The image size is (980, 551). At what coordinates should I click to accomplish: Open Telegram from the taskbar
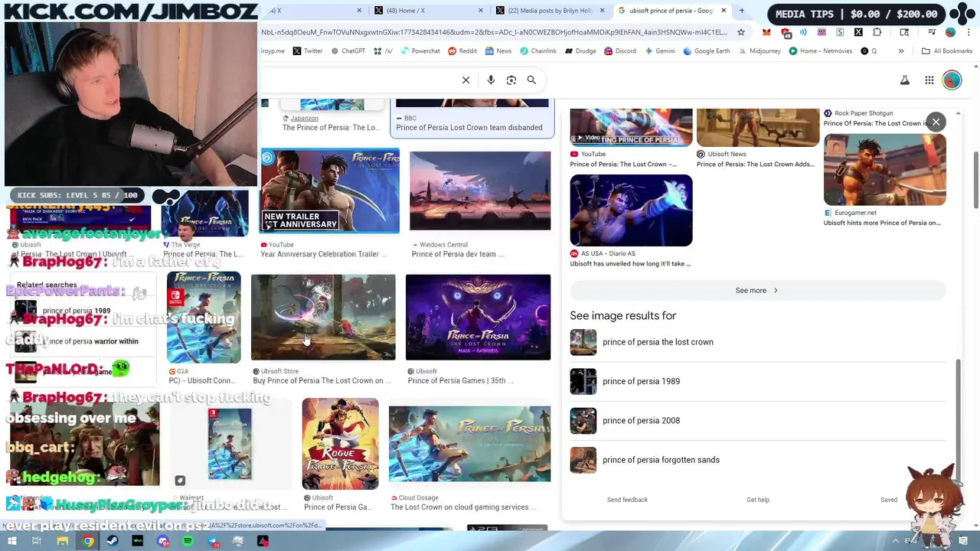coord(213,541)
